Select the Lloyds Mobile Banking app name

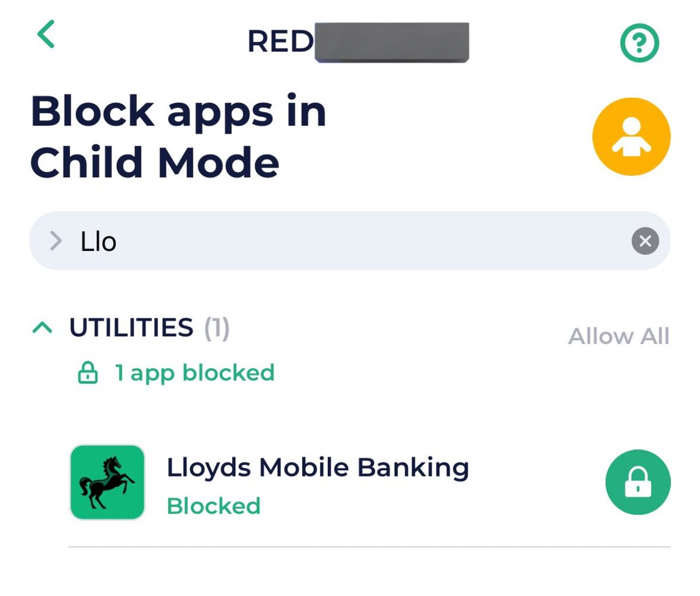pyautogui.click(x=318, y=468)
